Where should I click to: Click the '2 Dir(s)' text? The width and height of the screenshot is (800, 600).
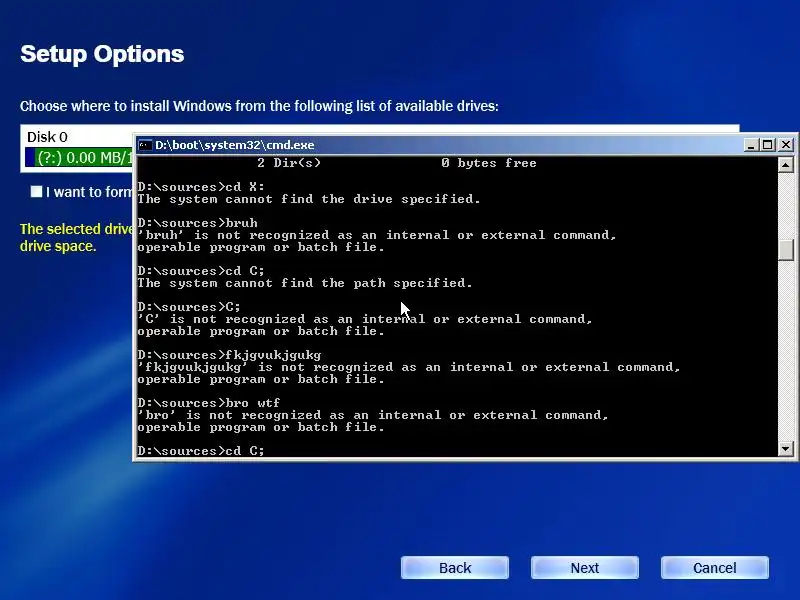289,163
